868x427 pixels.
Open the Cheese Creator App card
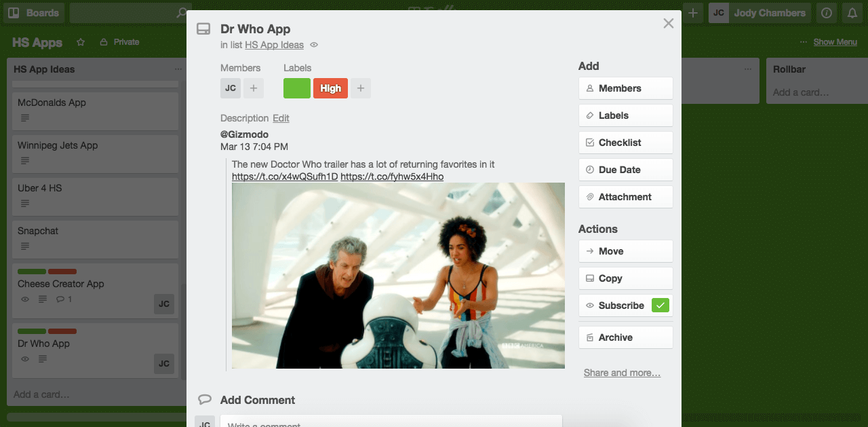click(x=96, y=290)
